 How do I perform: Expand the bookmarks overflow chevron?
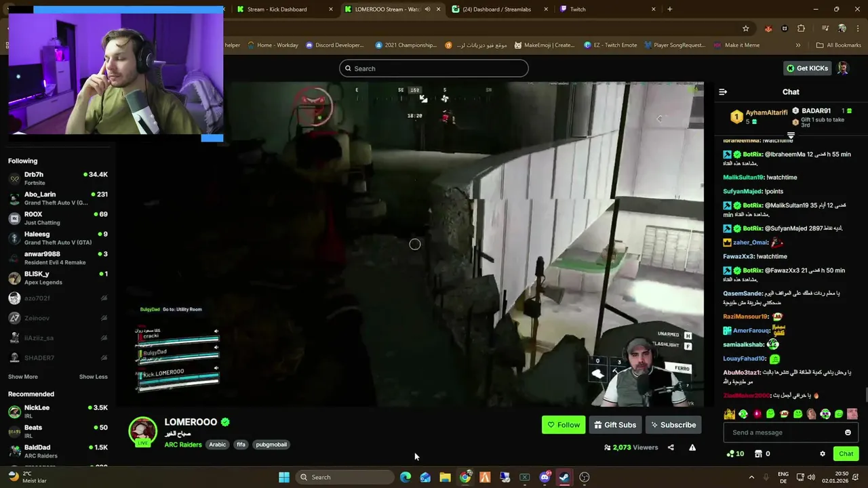[x=798, y=45]
